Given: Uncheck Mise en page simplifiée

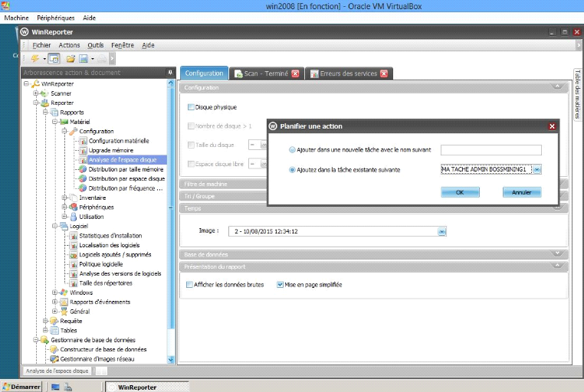Looking at the screenshot, I should click(x=280, y=285).
